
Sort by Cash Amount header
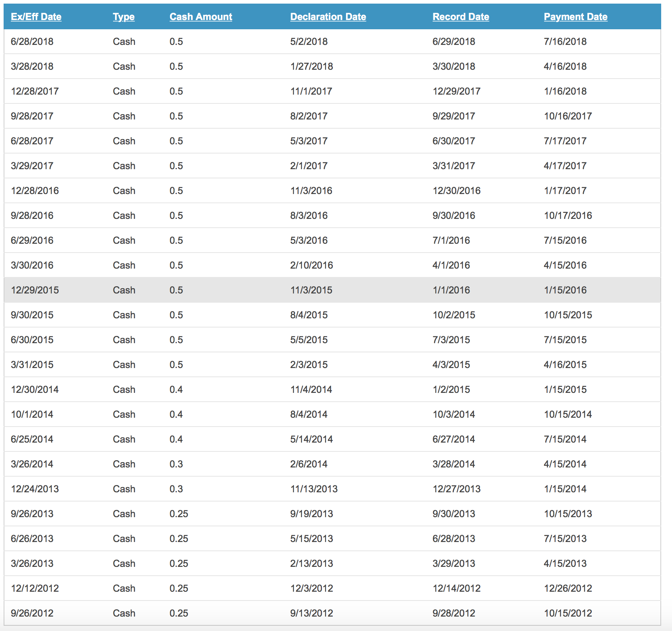(x=201, y=17)
